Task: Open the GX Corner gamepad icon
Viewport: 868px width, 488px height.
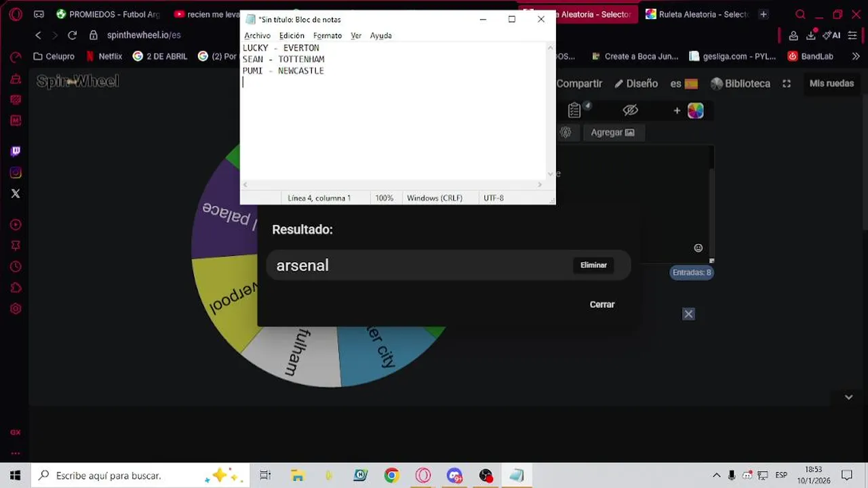Action: pyautogui.click(x=39, y=14)
